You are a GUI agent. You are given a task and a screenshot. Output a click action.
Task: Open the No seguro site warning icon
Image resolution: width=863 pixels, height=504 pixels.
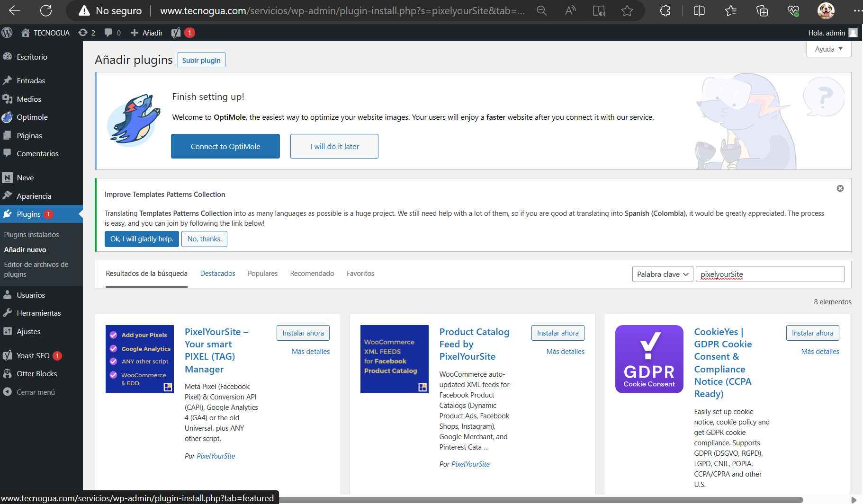pos(84,10)
